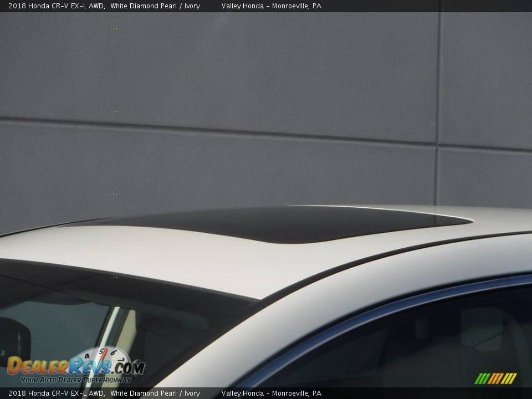Click the topmost small yellow dots on the wall
Viewport: 532px width, 399px height.
tap(114, 28)
